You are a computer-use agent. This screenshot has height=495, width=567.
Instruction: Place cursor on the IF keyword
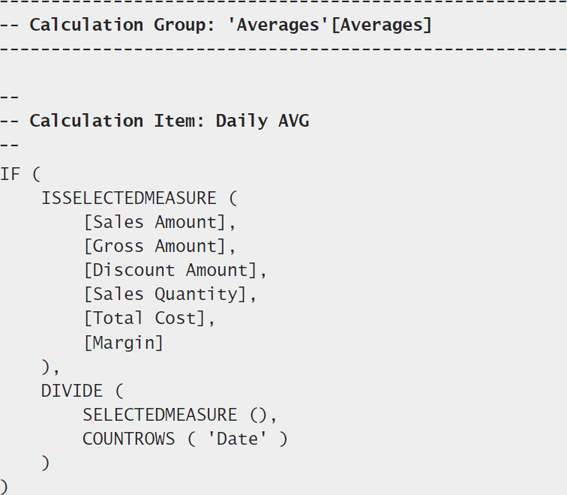coord(10,174)
